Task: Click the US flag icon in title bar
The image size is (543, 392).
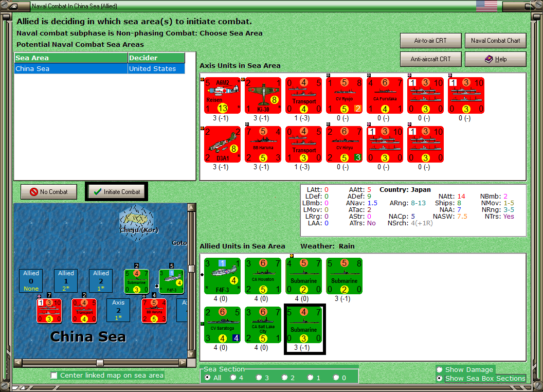Action: point(486,6)
